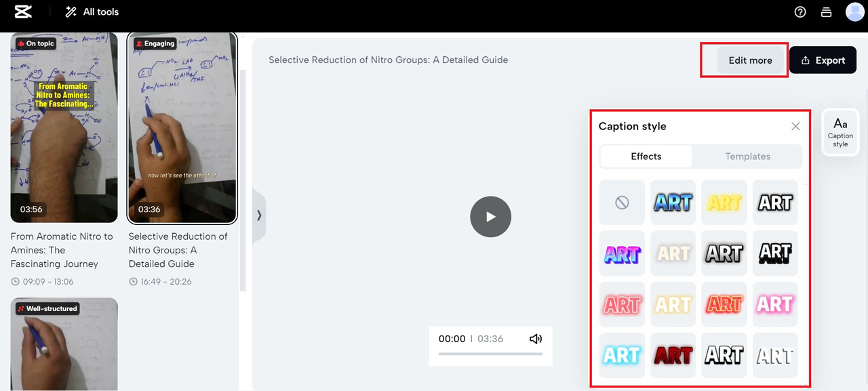Screen dimensions: 868x391
Task: Click the 00:00 current time readout
Action: click(452, 339)
